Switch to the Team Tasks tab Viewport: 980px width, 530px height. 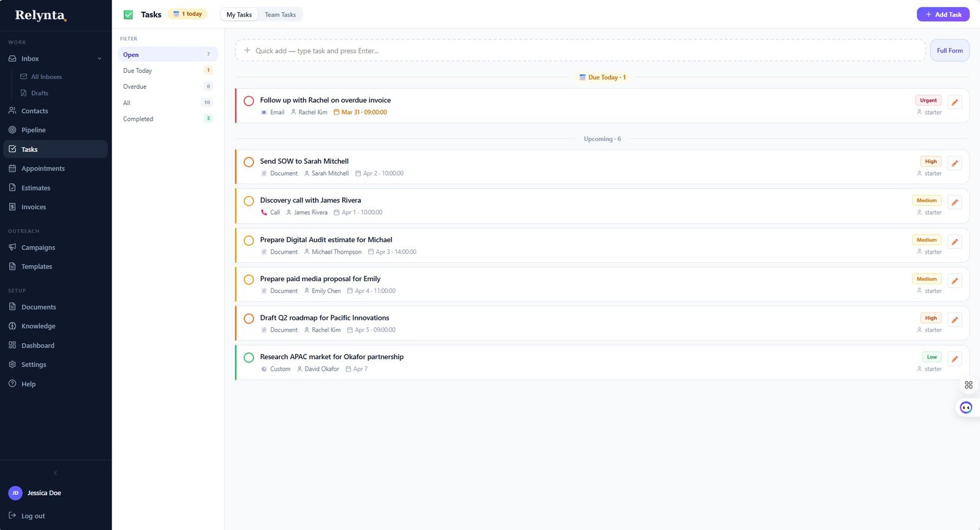[x=280, y=15]
